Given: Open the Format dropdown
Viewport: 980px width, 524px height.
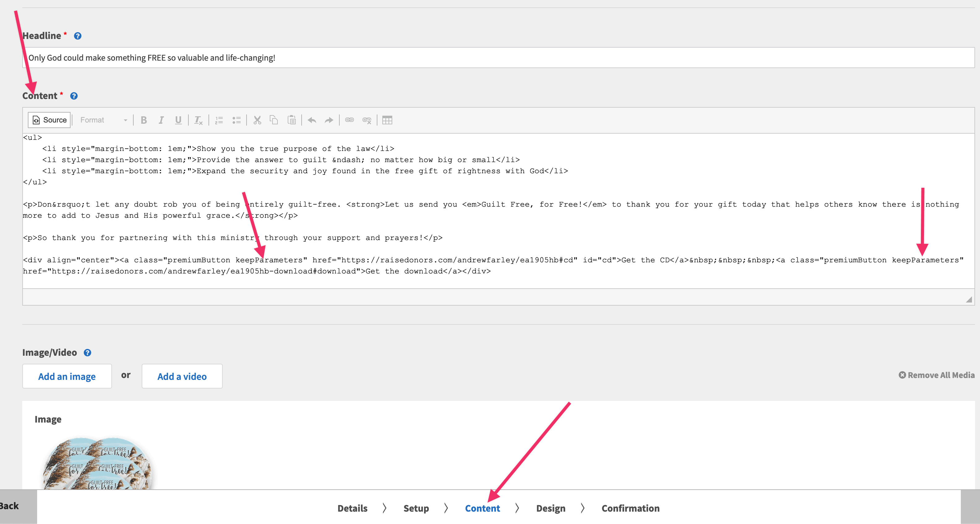Looking at the screenshot, I should click(103, 120).
